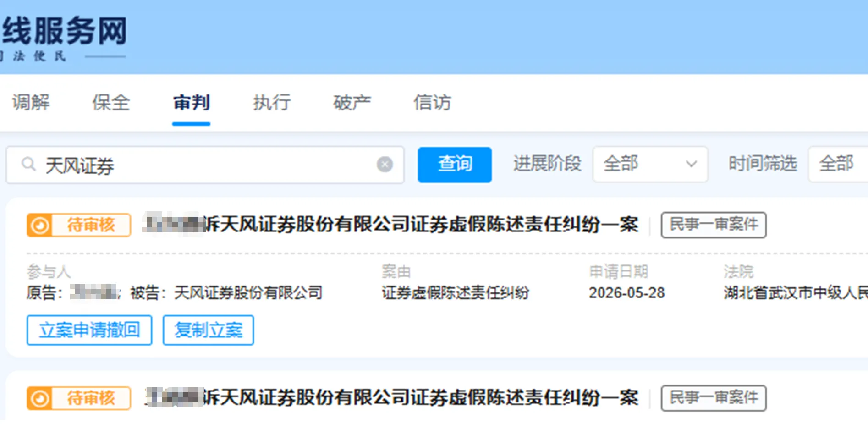Click the 参与人 column label
868x424 pixels.
click(49, 272)
